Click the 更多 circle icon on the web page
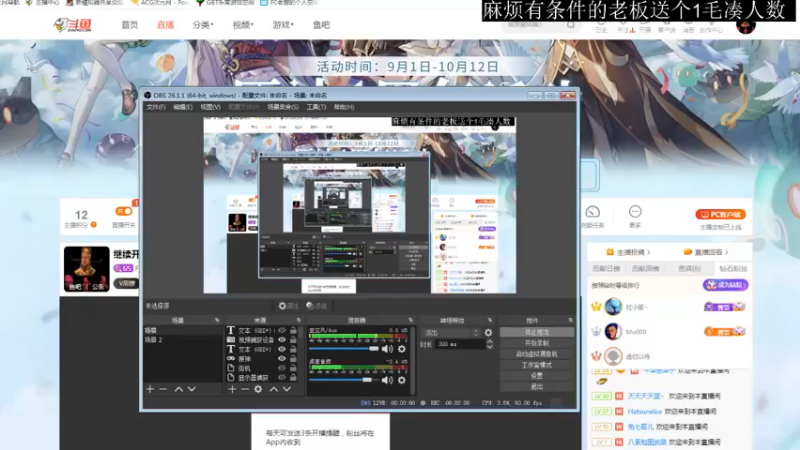Screen dimensions: 800x450 click(635, 212)
